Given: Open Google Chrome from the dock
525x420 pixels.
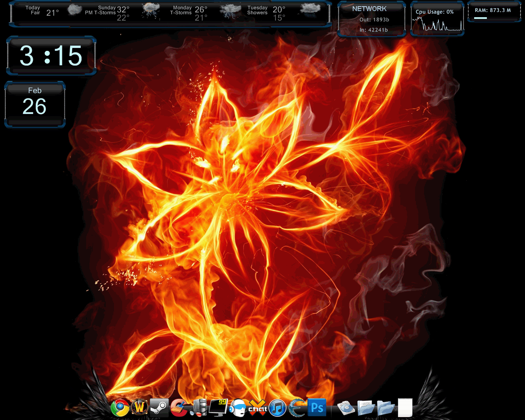Looking at the screenshot, I should 120,408.
